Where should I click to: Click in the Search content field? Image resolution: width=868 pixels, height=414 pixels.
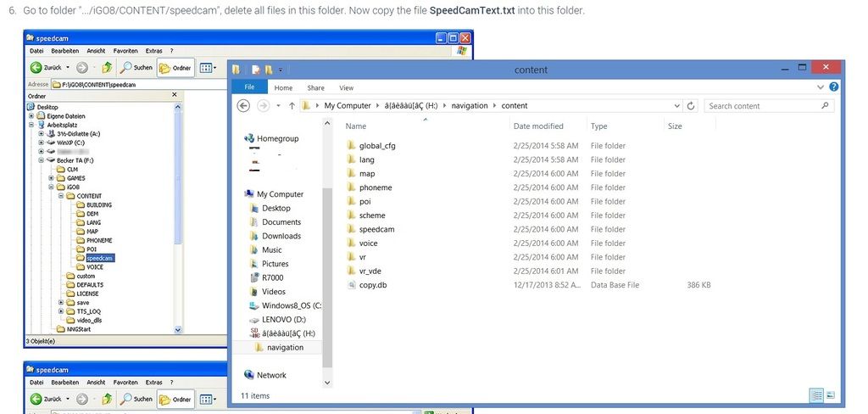point(763,106)
